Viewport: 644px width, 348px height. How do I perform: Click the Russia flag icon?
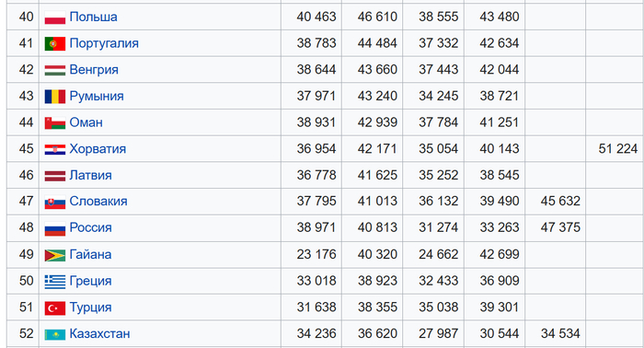pos(55,228)
